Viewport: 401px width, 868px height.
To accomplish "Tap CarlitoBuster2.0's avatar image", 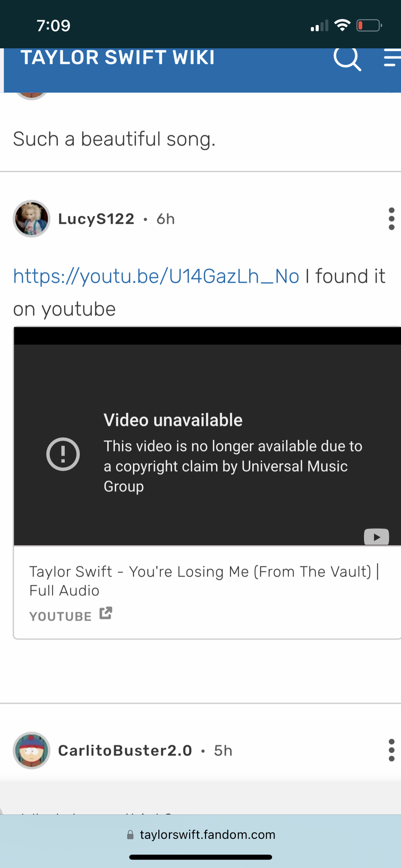I will [x=31, y=750].
